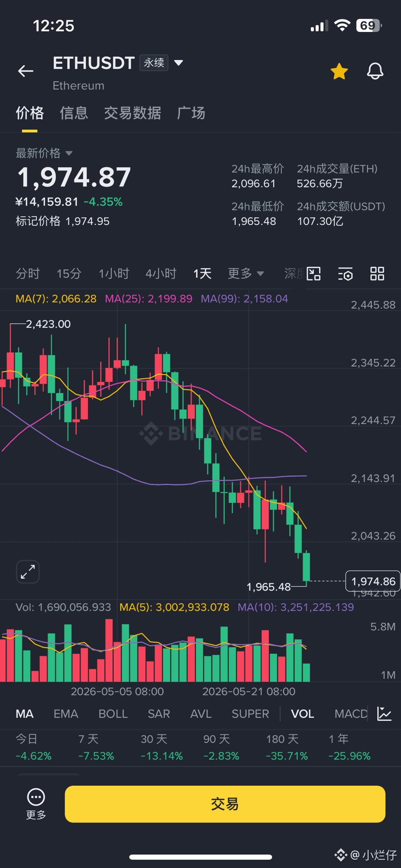Enable the AVL indicator
401x868 pixels.
tap(201, 714)
